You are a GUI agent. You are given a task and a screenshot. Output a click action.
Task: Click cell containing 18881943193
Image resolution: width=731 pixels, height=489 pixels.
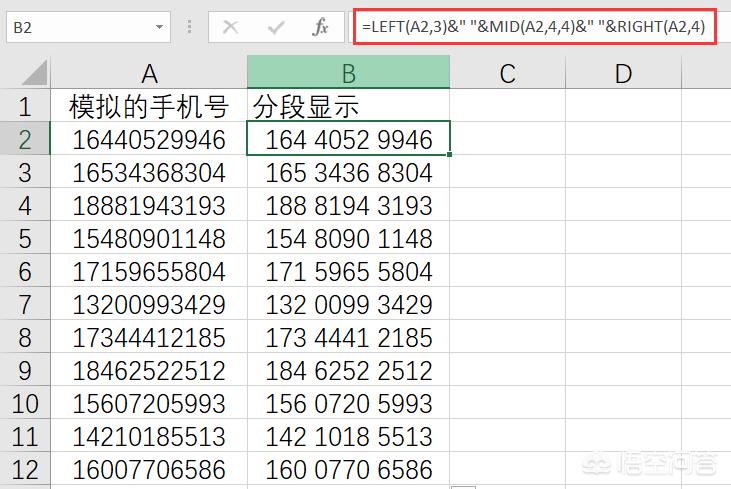point(149,205)
